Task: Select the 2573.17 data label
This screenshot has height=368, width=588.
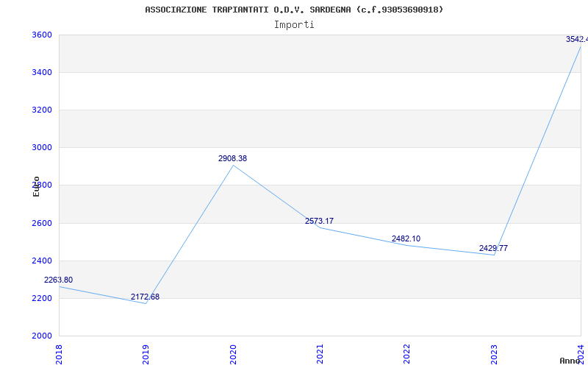Action: tap(319, 221)
